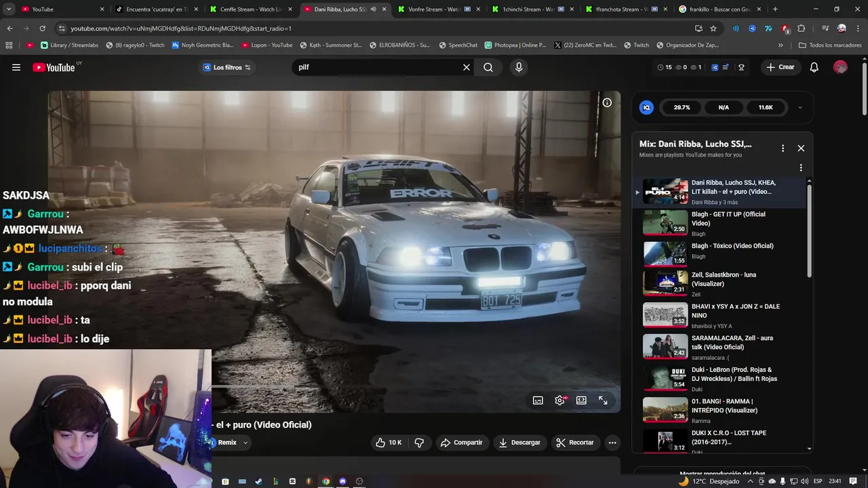
Task: Toggle subtitles on the video player
Action: tap(538, 401)
